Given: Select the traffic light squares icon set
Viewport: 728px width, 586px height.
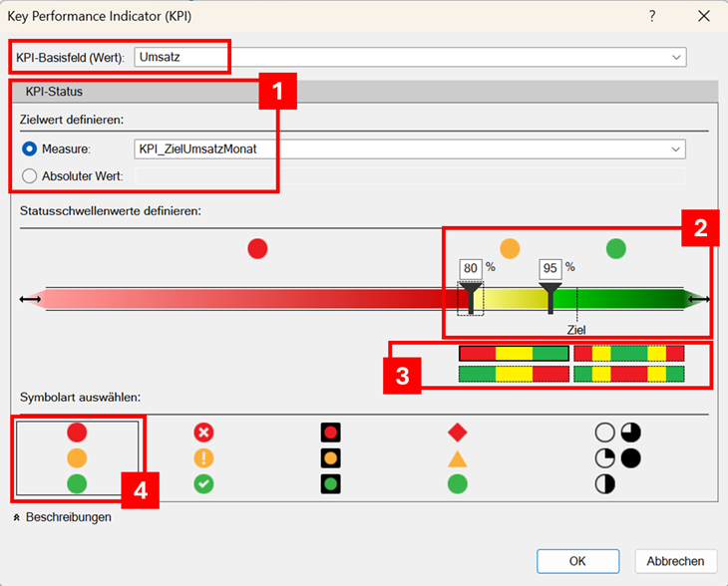Looking at the screenshot, I should (330, 458).
